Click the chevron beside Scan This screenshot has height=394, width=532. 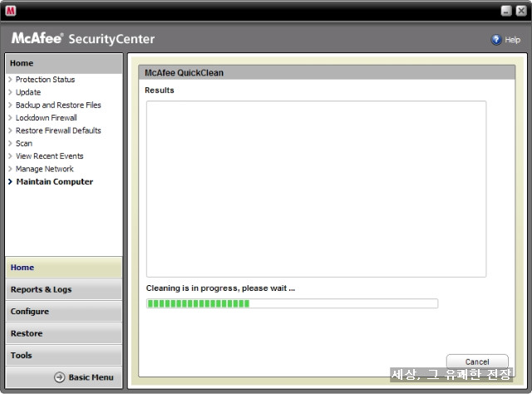pyautogui.click(x=10, y=143)
